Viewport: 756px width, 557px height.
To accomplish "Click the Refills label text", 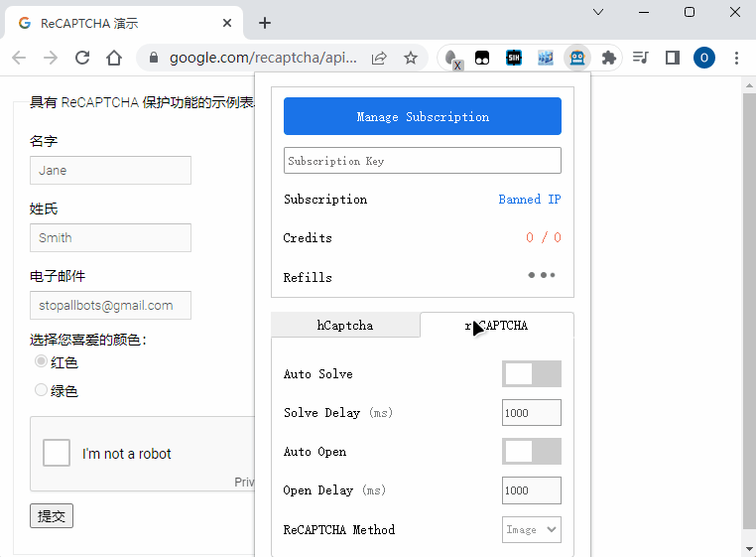I will pyautogui.click(x=308, y=278).
